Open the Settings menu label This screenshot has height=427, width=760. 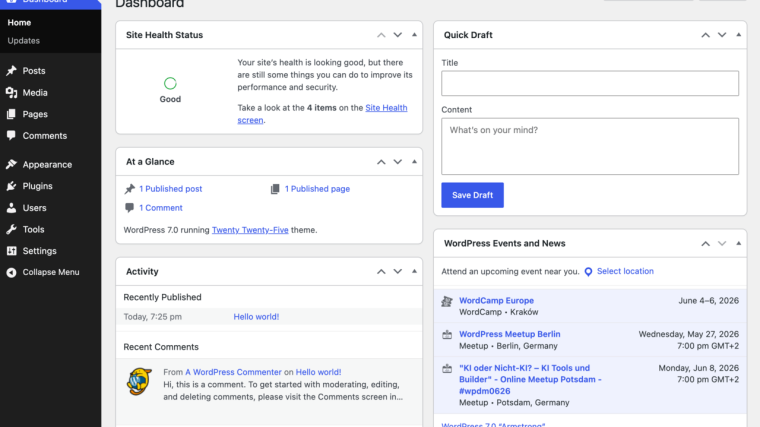pos(39,251)
